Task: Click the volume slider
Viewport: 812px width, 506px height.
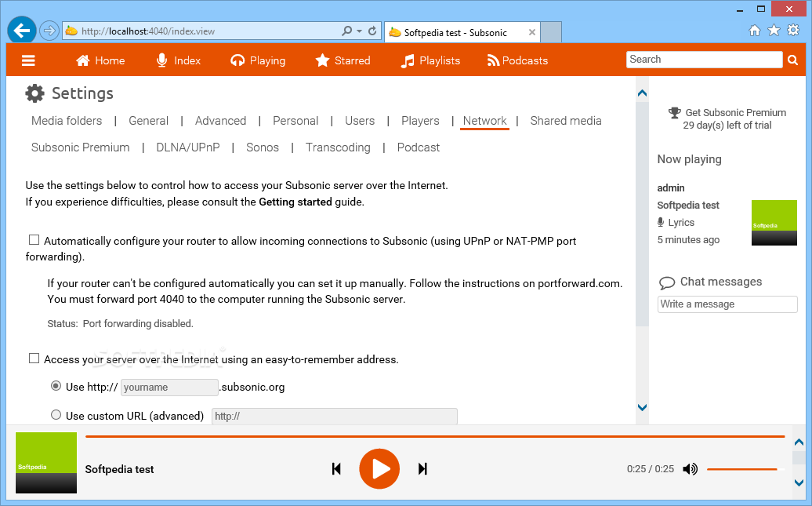Action: [x=745, y=469]
